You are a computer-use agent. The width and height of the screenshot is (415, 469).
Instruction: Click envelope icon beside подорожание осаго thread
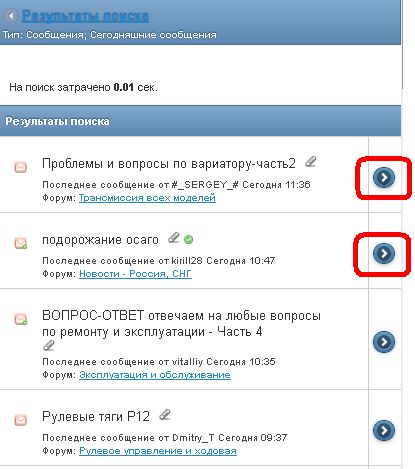[20, 243]
